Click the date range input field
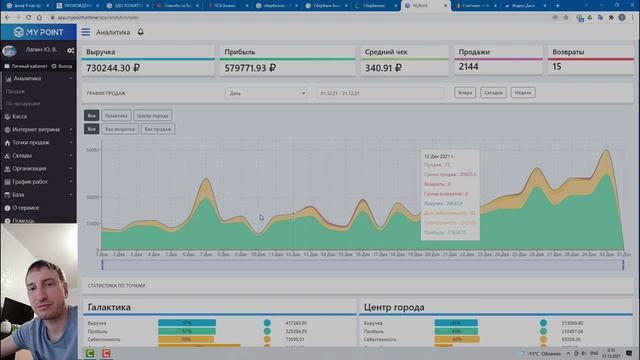This screenshot has height=360, width=640. tap(380, 93)
